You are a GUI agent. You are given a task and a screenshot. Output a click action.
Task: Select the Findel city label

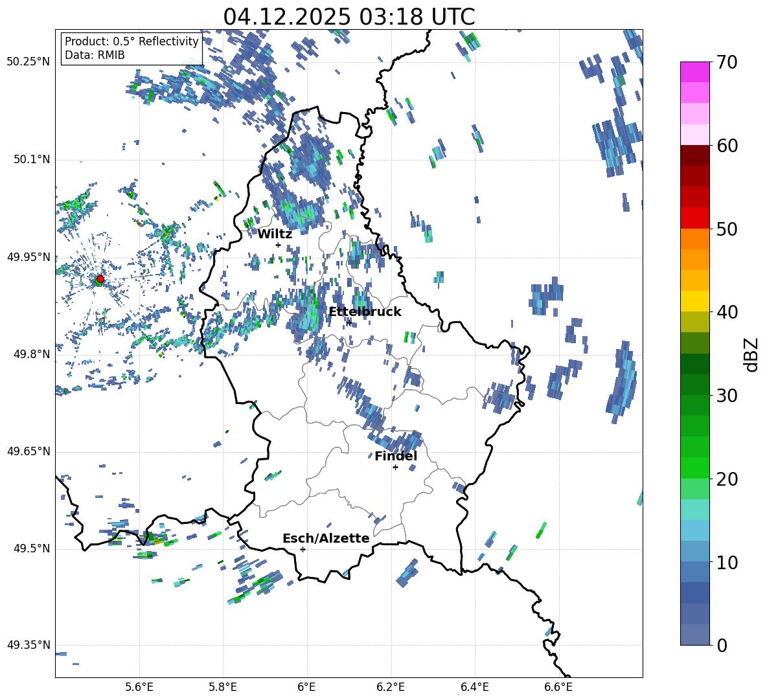396,457
